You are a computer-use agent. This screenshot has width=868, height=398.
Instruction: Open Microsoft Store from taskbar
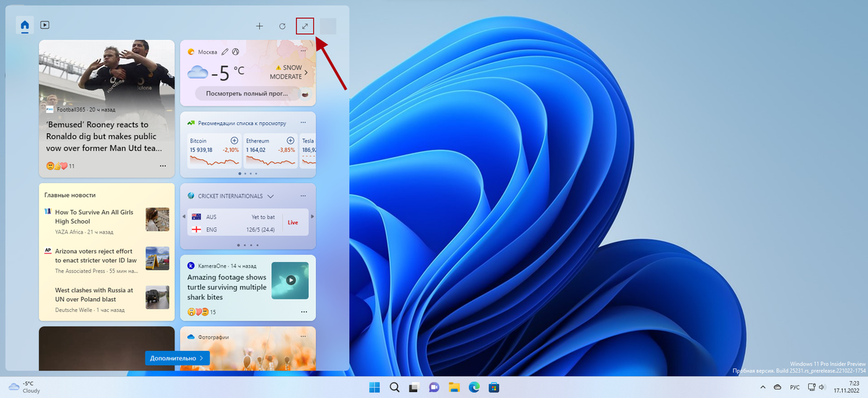(x=494, y=387)
